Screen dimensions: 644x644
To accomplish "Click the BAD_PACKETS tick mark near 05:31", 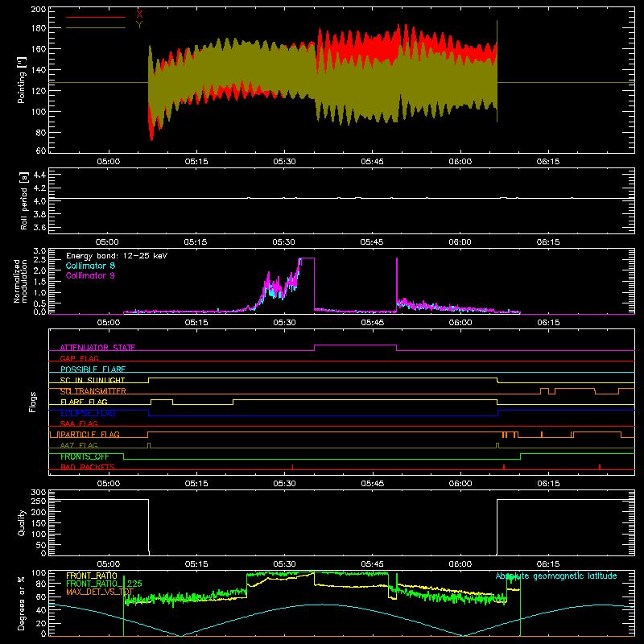I will tap(292, 467).
